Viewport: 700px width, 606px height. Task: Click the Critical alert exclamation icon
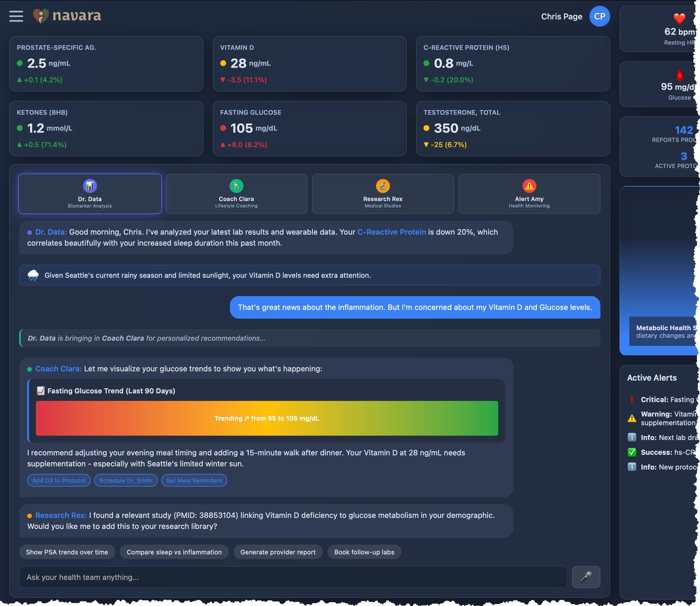pos(631,399)
